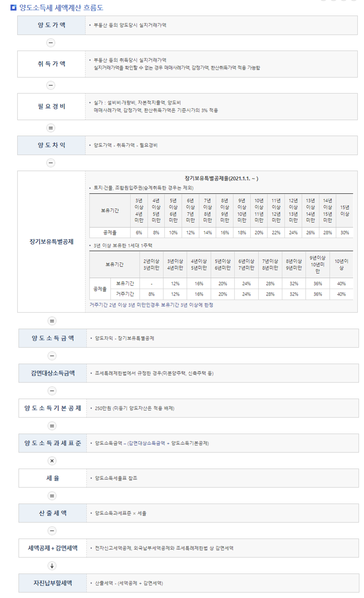Click the 40% cell in 거주기간 row
The height and width of the screenshot is (598, 364).
coord(341,294)
